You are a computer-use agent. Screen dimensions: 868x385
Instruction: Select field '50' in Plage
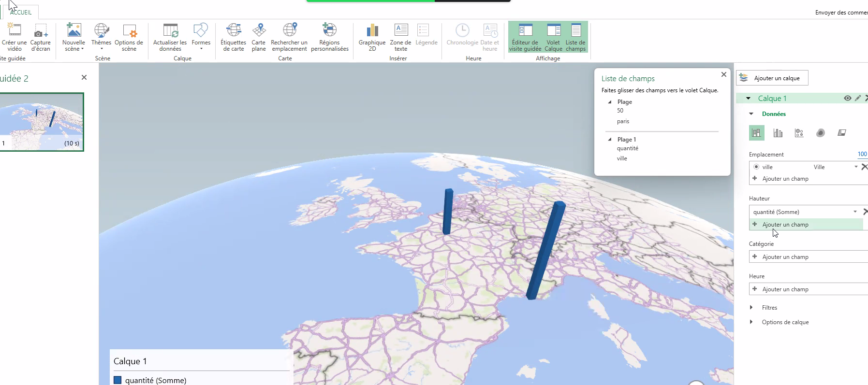coord(620,111)
